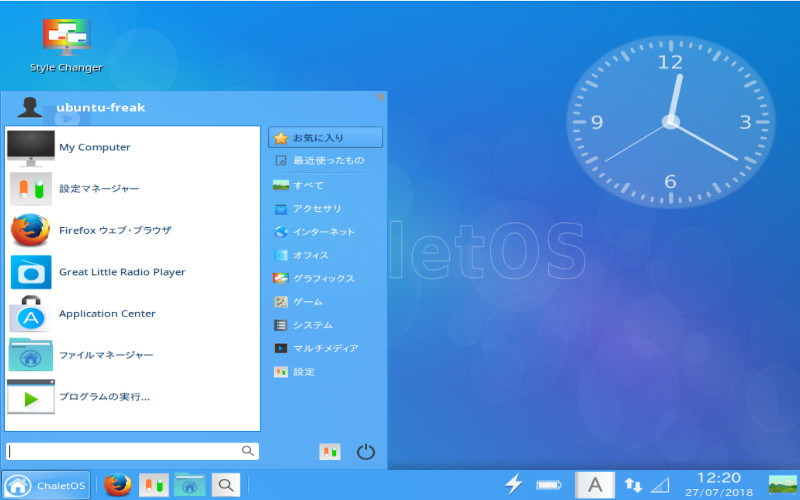Click the resize grip at menu corner
The width and height of the screenshot is (800, 500).
pyautogui.click(x=380, y=97)
